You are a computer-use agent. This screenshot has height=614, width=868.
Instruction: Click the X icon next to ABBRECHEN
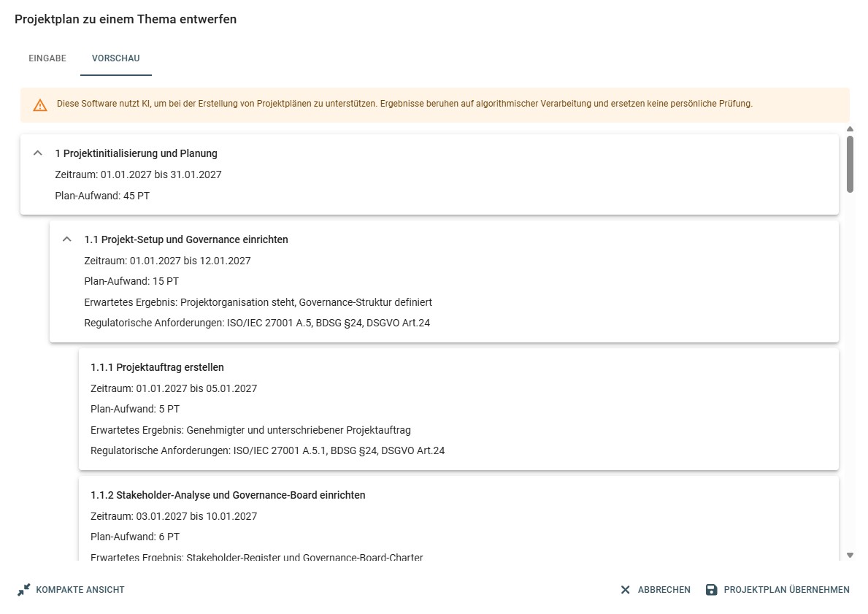(x=625, y=589)
